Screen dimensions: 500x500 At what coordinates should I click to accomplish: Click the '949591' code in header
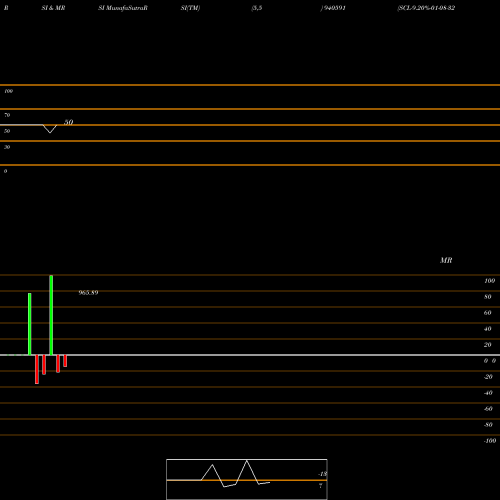pos(335,8)
